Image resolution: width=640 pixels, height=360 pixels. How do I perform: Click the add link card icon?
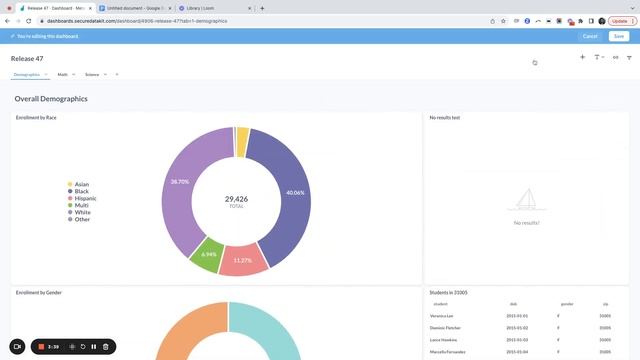pos(616,58)
